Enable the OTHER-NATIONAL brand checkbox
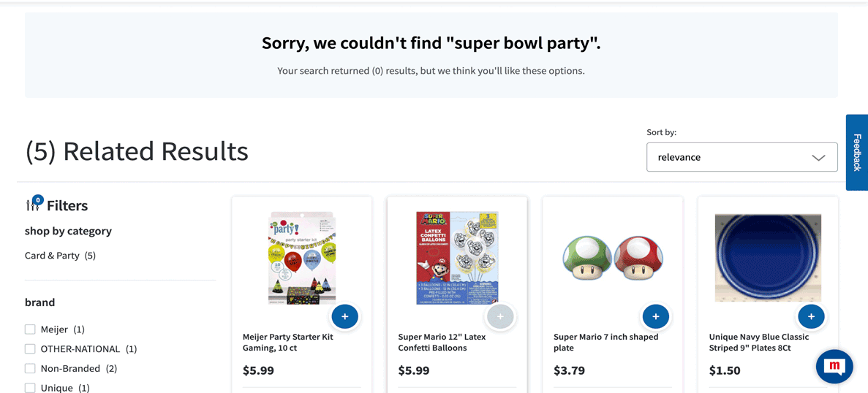868x393 pixels. click(x=30, y=349)
